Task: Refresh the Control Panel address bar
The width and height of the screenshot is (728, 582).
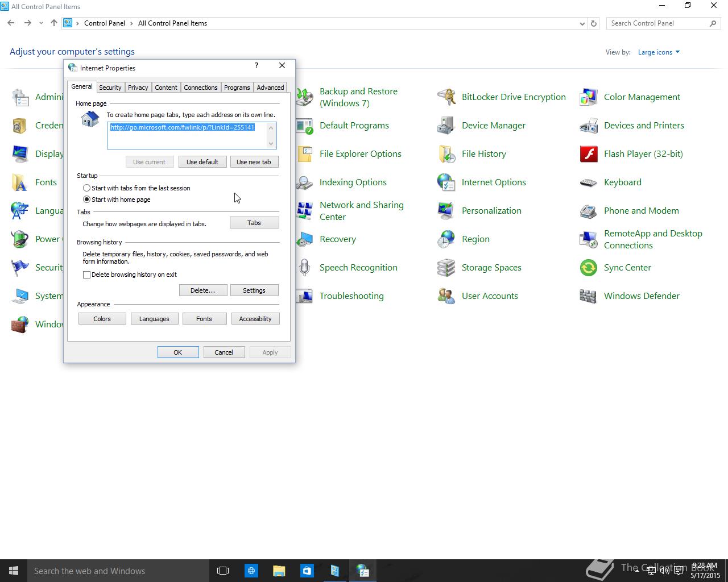Action: 594,23
